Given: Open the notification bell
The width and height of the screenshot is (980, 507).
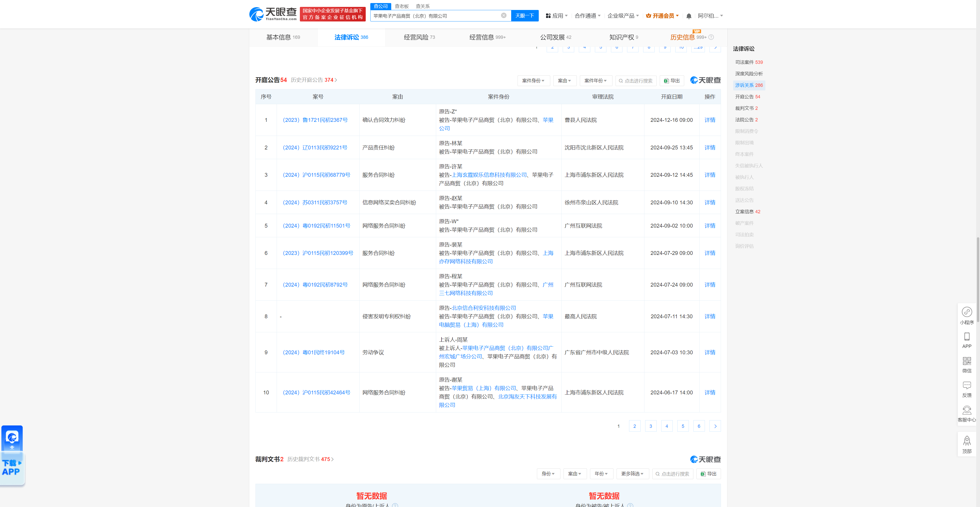Looking at the screenshot, I should click(x=689, y=16).
